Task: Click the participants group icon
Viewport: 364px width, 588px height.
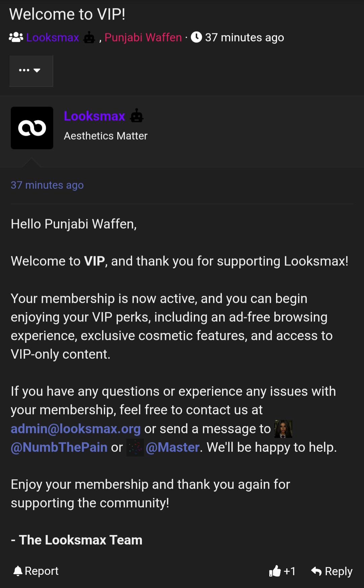Action: [x=16, y=37]
